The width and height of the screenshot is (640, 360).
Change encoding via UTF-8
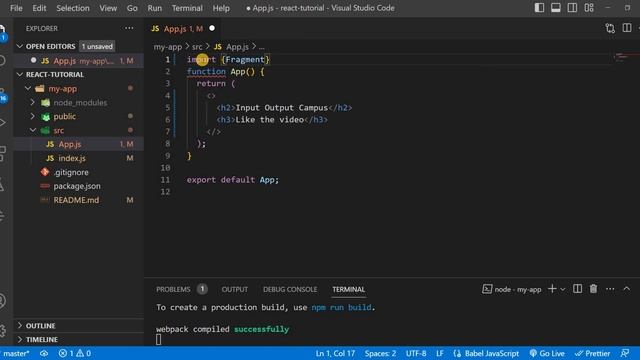pyautogui.click(x=416, y=353)
